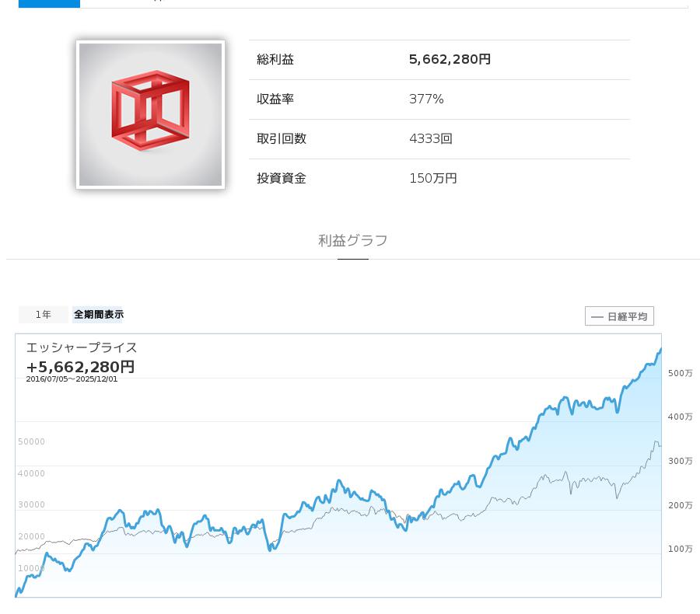
Task: Switch chart to 1年 view
Action: click(44, 315)
